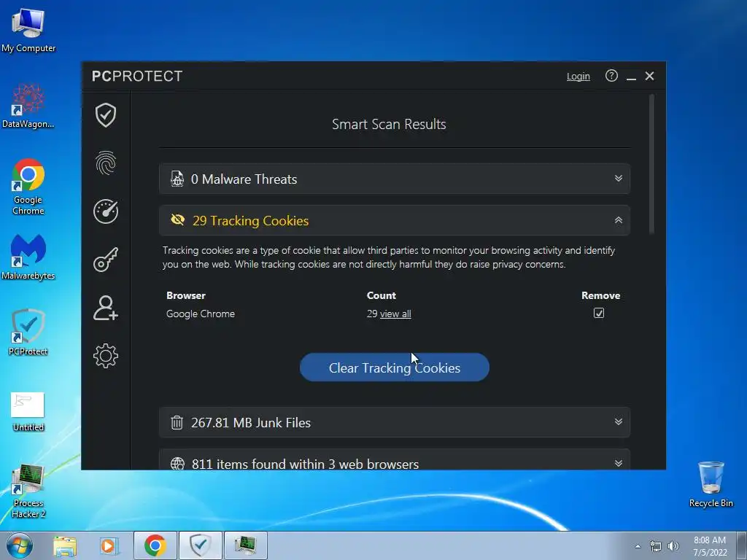Click the 0 Malware Threats heading text
This screenshot has height=560, width=747.
244,179
